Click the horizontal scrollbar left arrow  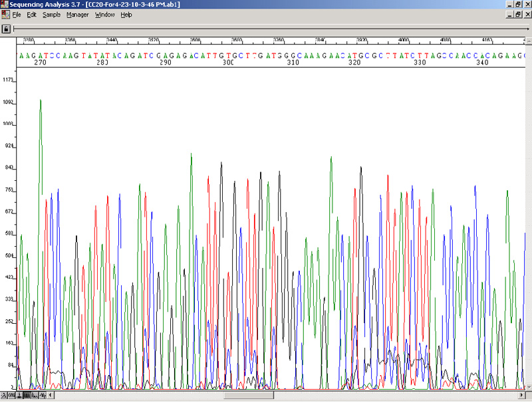tap(51, 395)
